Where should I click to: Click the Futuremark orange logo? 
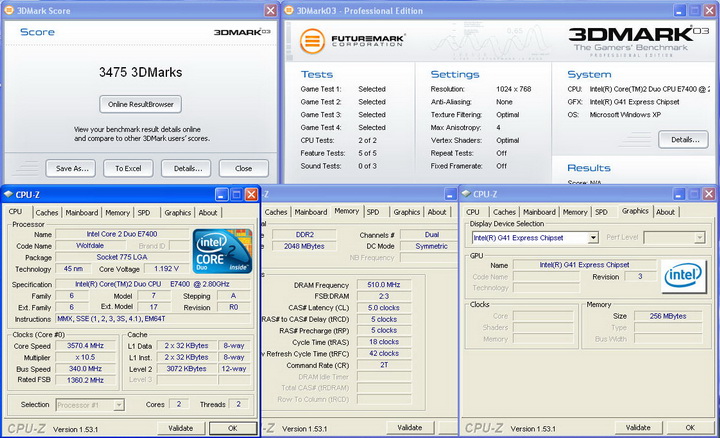312,40
